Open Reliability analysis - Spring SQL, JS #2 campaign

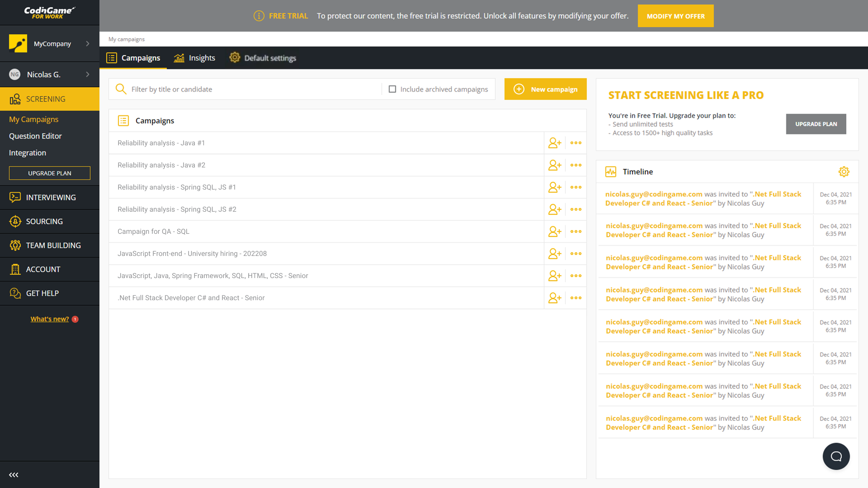pyautogui.click(x=177, y=209)
